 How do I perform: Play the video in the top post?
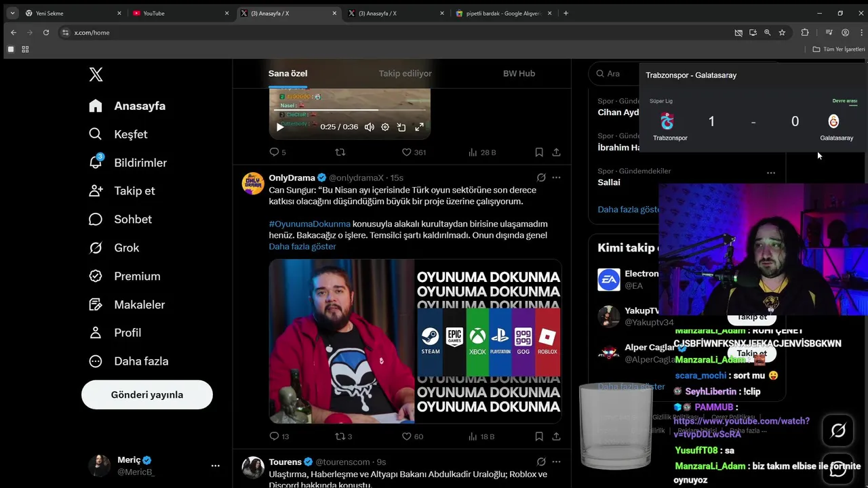pyautogui.click(x=280, y=127)
